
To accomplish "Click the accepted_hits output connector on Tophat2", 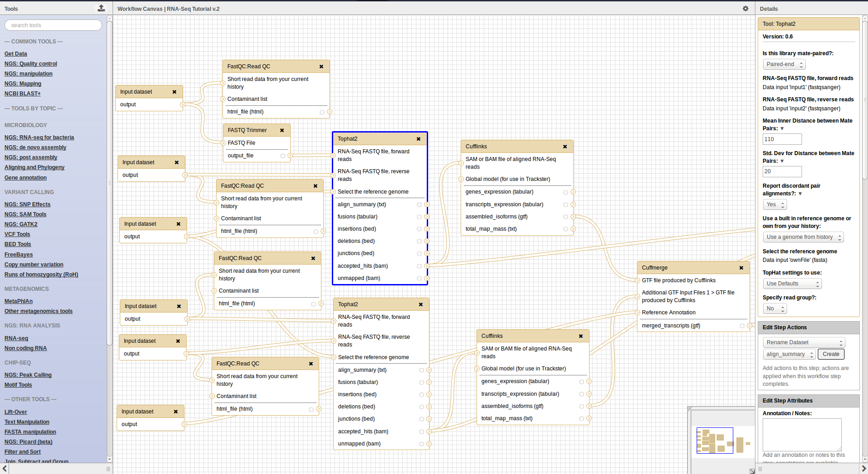I will [x=427, y=266].
